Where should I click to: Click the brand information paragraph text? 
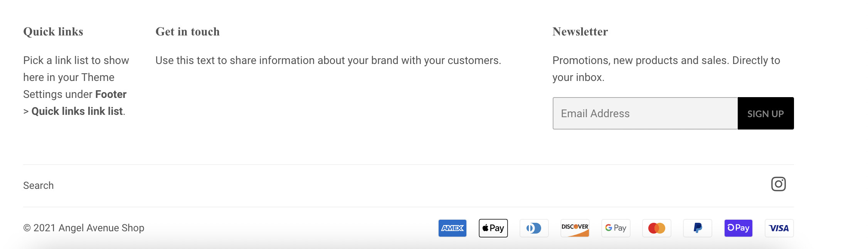(x=328, y=61)
